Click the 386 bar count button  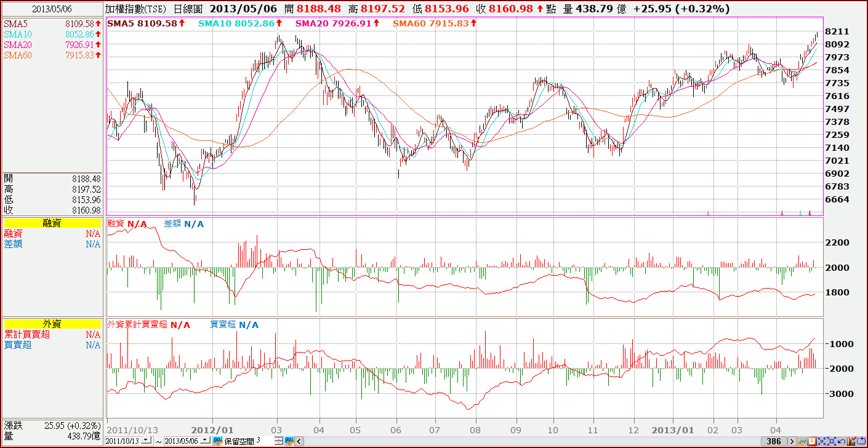click(774, 441)
